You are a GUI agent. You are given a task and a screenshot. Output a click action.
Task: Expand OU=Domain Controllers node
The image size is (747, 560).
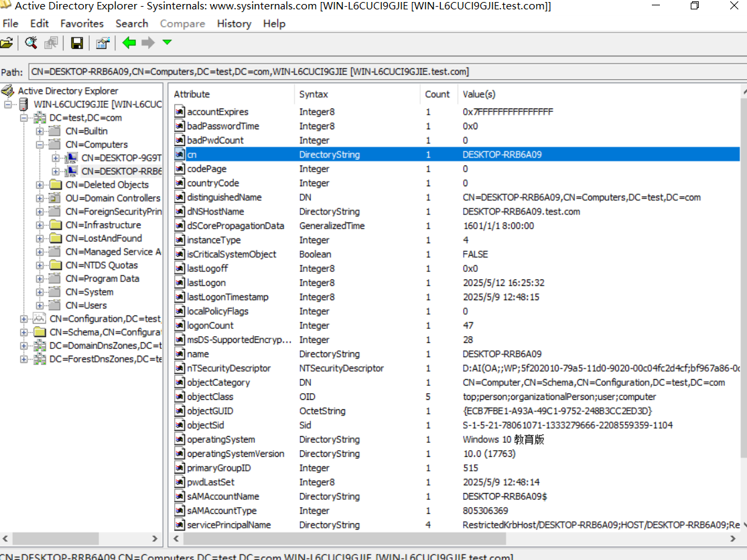40,198
